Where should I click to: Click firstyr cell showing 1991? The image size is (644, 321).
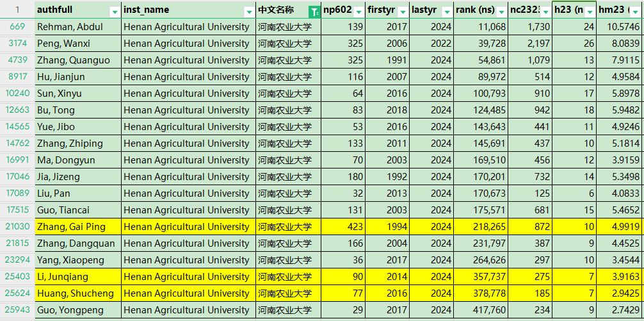387,60
